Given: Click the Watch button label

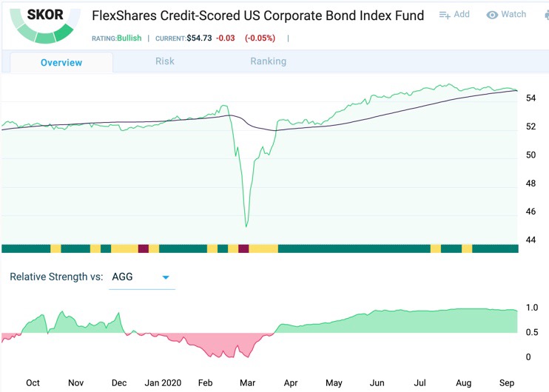Looking at the screenshot, I should coord(513,14).
